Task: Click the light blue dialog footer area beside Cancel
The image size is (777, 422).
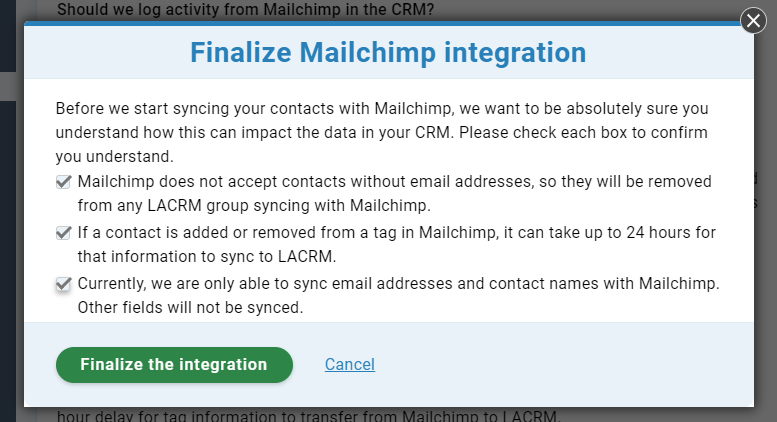Action: (560, 365)
